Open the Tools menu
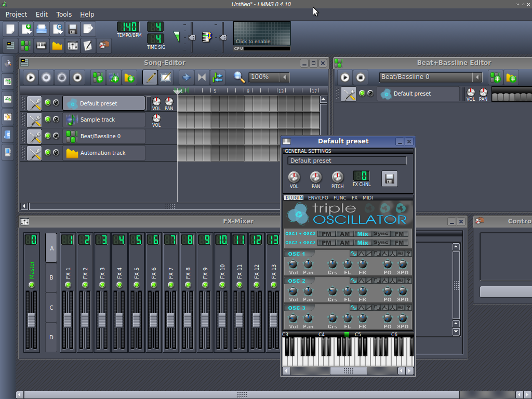 (x=64, y=14)
